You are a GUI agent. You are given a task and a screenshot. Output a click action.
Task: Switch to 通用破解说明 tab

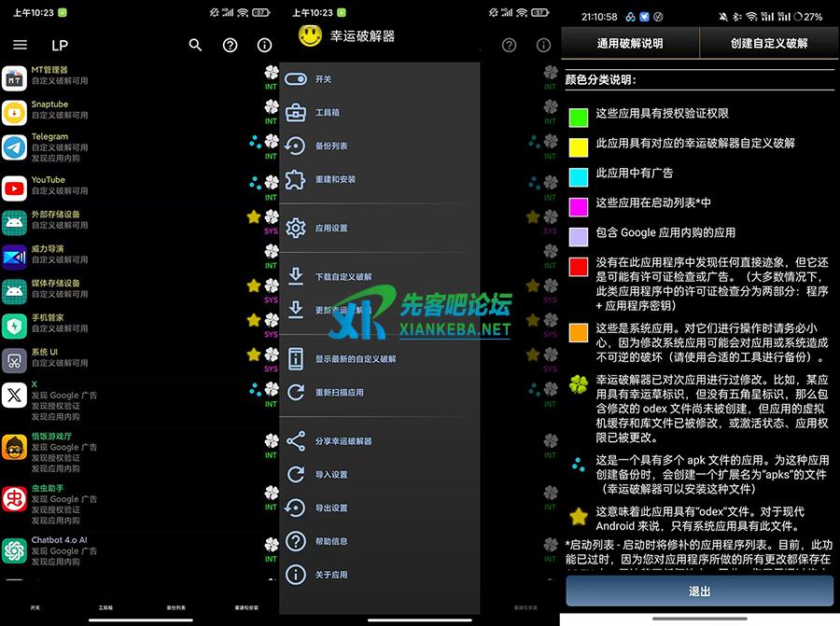[630, 43]
